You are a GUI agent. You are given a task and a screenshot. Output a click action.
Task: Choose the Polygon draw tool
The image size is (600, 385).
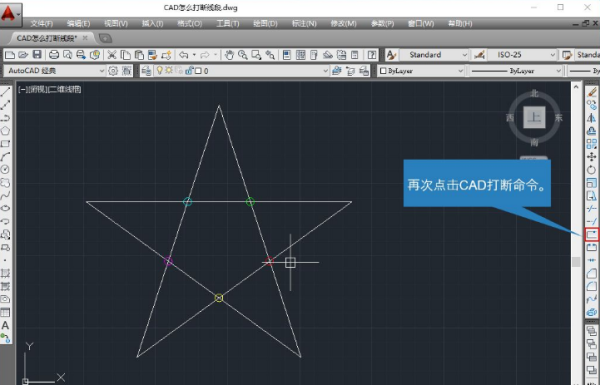click(x=5, y=131)
